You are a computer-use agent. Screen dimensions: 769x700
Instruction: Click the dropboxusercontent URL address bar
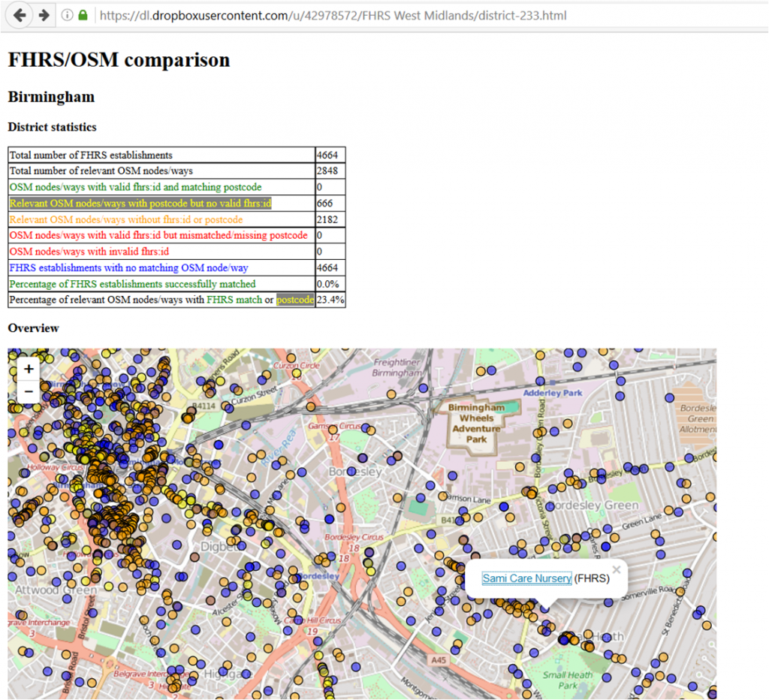point(330,15)
